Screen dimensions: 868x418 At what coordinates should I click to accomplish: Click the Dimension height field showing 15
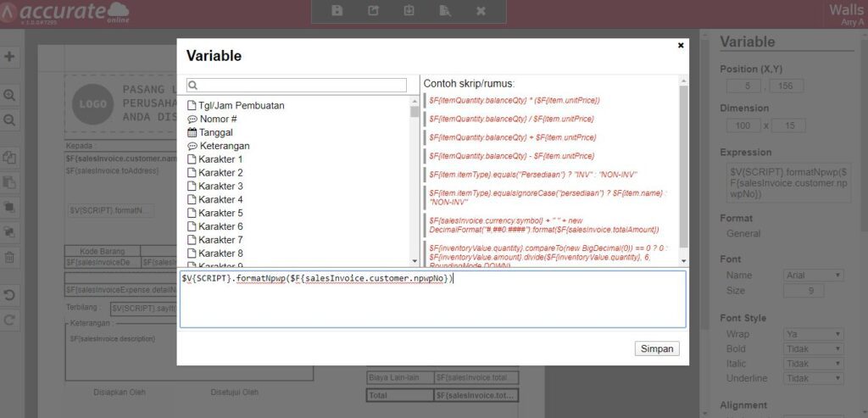tap(789, 125)
